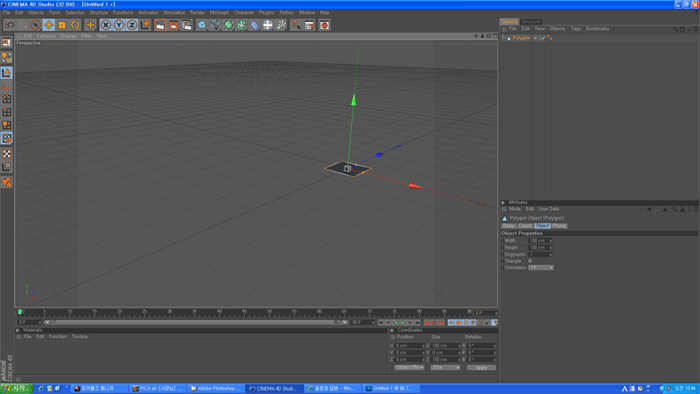The height and width of the screenshot is (394, 700).
Task: Open the Orientation dropdown
Action: tap(541, 268)
